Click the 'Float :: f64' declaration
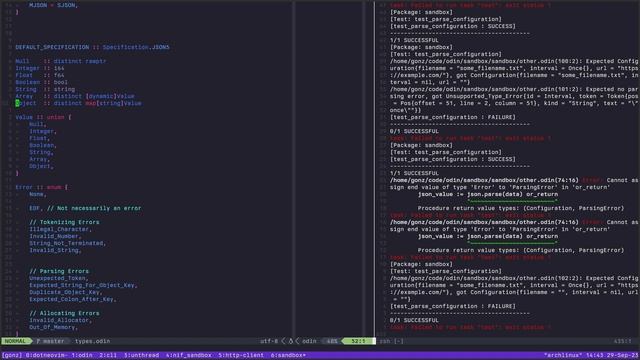 pyautogui.click(x=40, y=75)
